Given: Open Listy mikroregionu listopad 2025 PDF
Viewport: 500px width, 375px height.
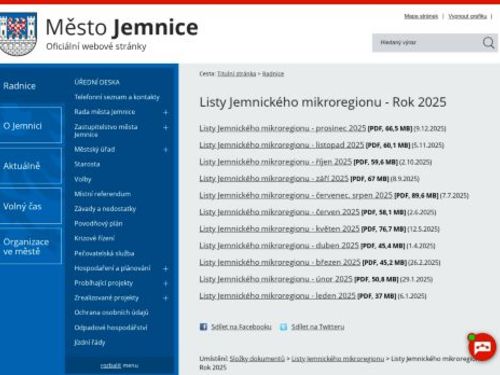Looking at the screenshot, I should point(282,145).
